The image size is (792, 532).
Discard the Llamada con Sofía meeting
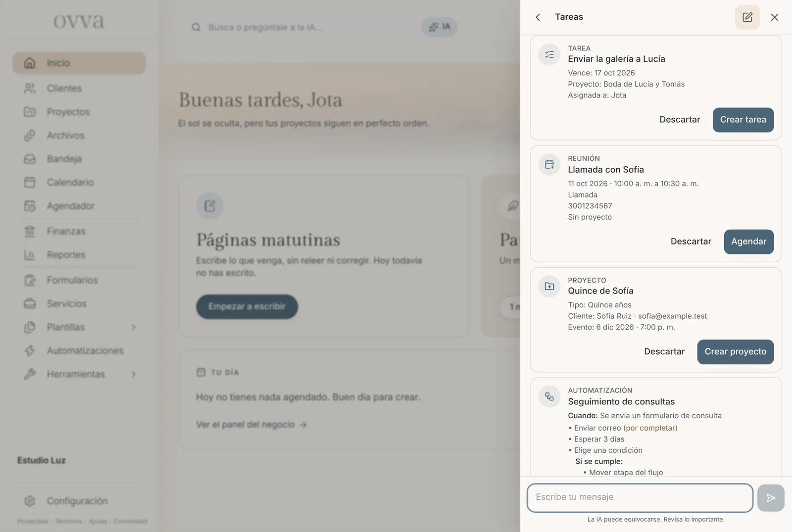691,242
